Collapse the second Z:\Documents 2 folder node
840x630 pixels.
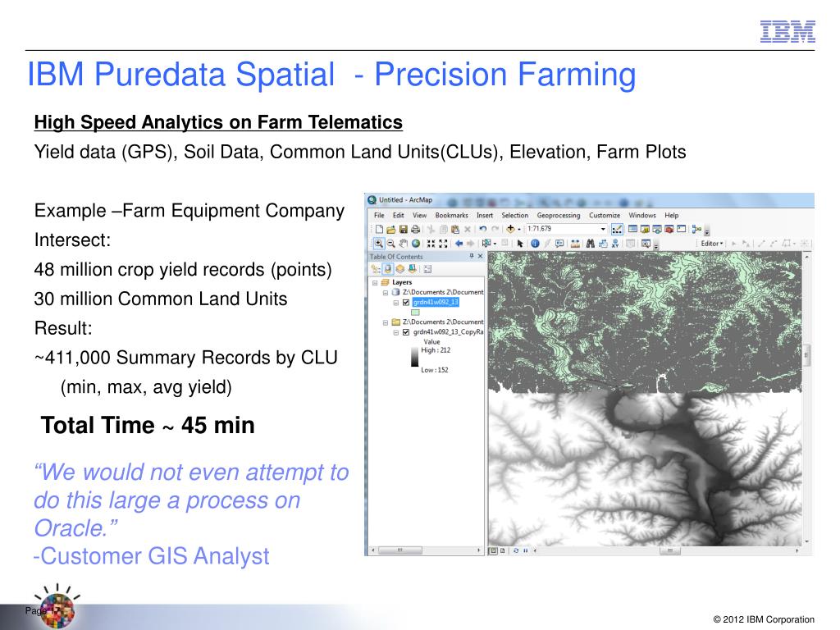(x=386, y=322)
